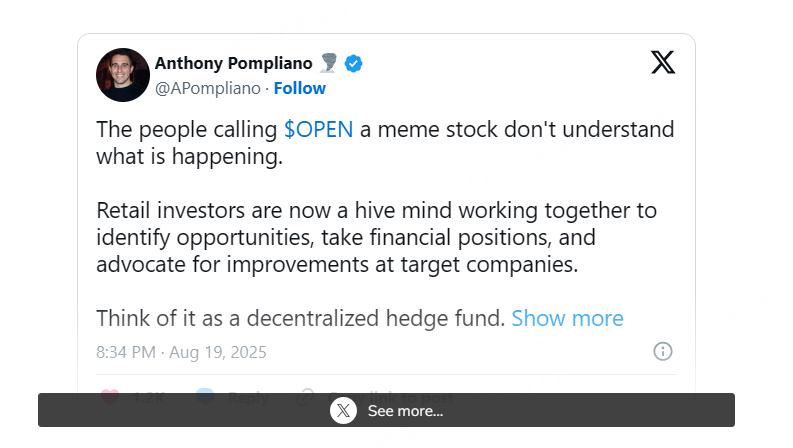Click the Reply text label
The image size is (793, 448).
point(247,397)
